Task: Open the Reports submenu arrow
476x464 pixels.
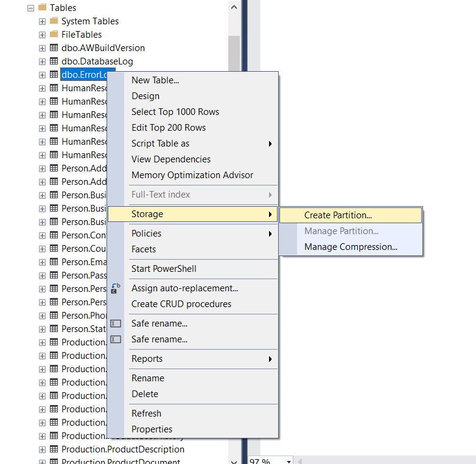Action: click(x=270, y=359)
